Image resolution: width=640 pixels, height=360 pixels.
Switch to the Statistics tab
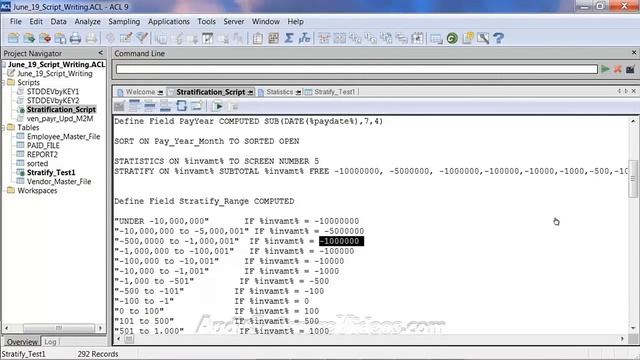(x=280, y=92)
